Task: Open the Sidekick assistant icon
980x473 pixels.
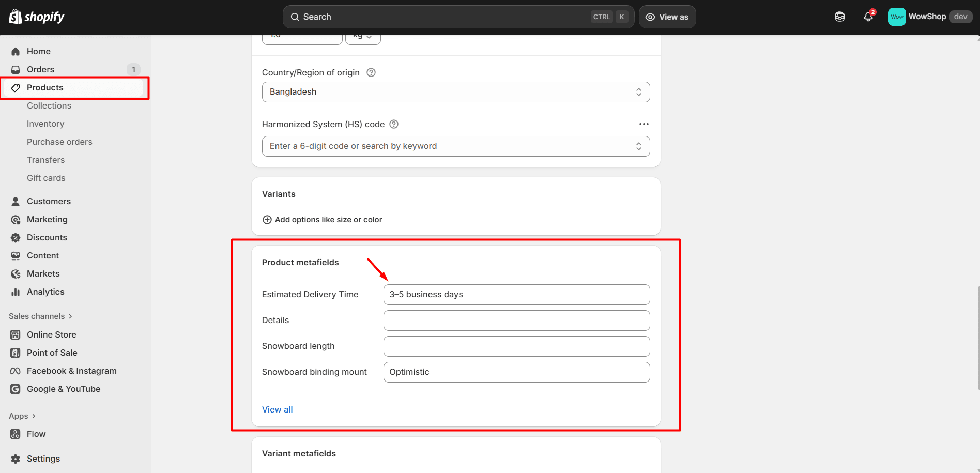Action: [x=840, y=17]
